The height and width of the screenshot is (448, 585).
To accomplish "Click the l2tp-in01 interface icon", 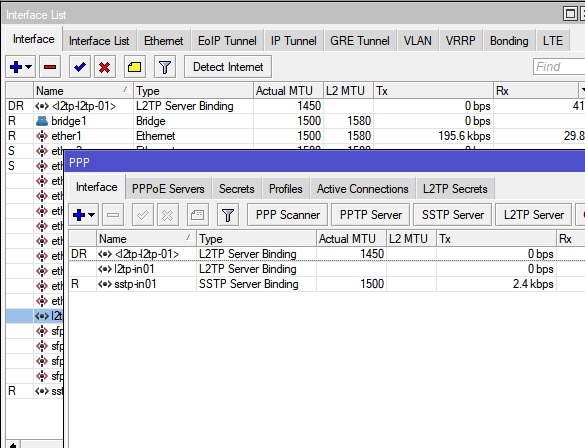I will coord(105,269).
